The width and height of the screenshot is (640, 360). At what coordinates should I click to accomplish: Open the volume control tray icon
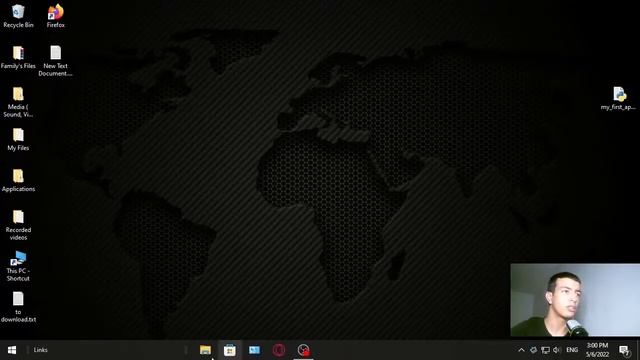click(x=557, y=350)
